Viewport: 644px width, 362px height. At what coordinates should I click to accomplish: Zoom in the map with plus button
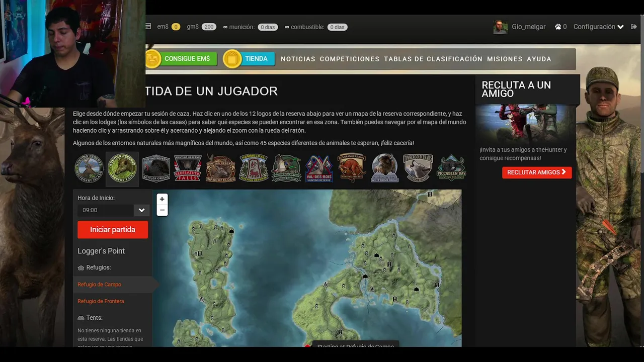[x=162, y=199]
